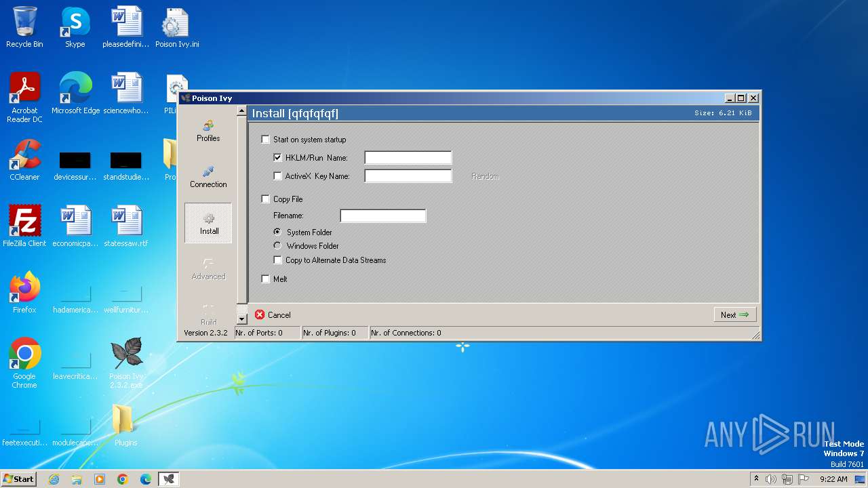Viewport: 868px width, 488px height.
Task: Open the Connection section in sidebar
Action: [x=208, y=176]
